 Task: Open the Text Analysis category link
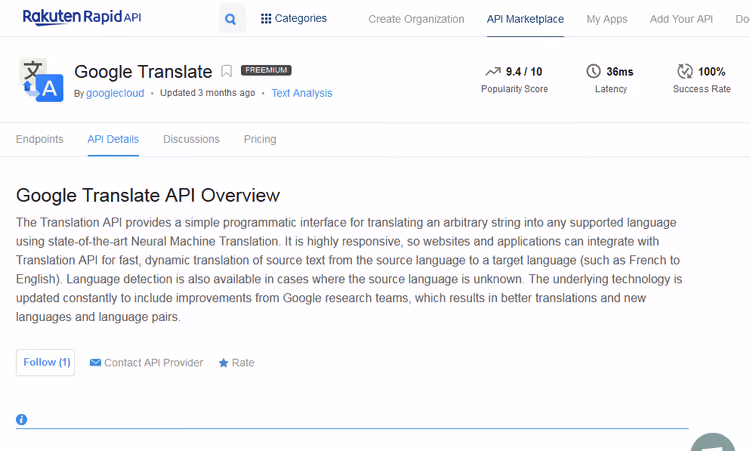coord(302,93)
